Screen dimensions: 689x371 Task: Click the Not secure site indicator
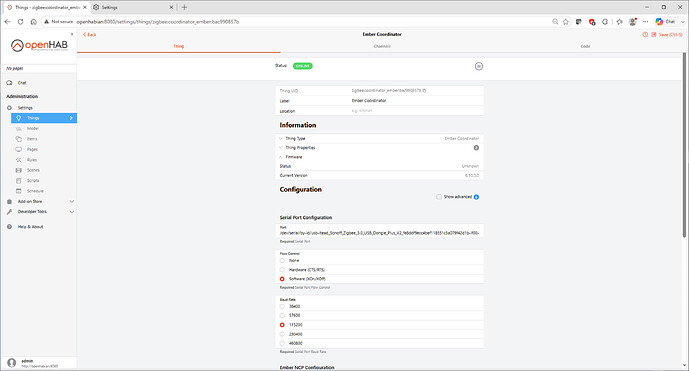tap(58, 22)
